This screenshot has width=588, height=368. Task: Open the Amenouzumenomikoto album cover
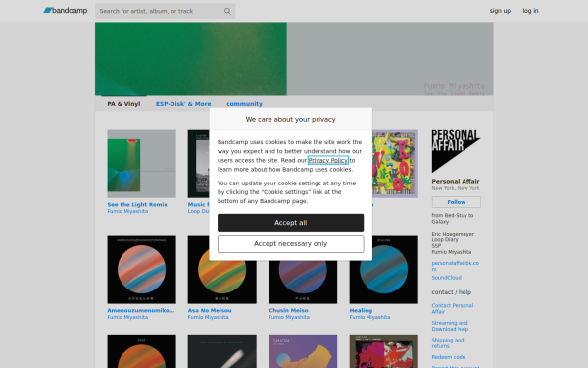[x=141, y=269]
